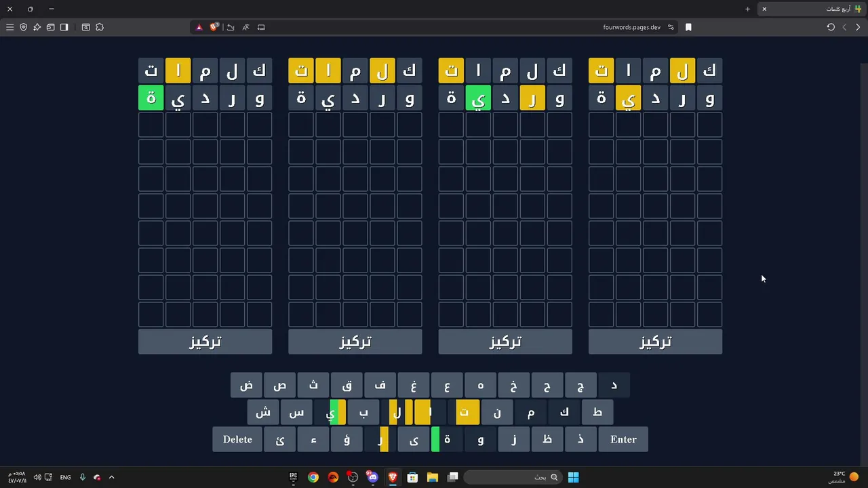Viewport: 868px width, 488px height.
Task: Open Epic Games Launcher from the taskbar
Action: (x=294, y=477)
